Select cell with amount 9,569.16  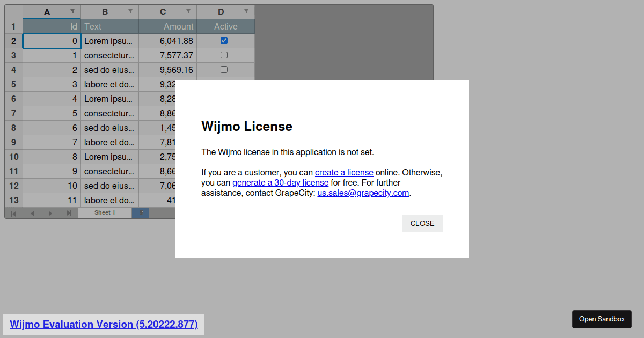point(168,70)
